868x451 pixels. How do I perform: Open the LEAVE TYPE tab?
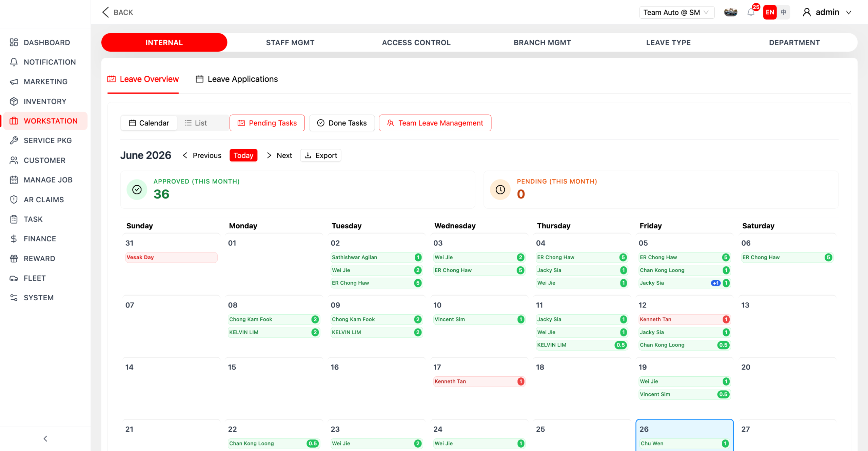tap(668, 42)
